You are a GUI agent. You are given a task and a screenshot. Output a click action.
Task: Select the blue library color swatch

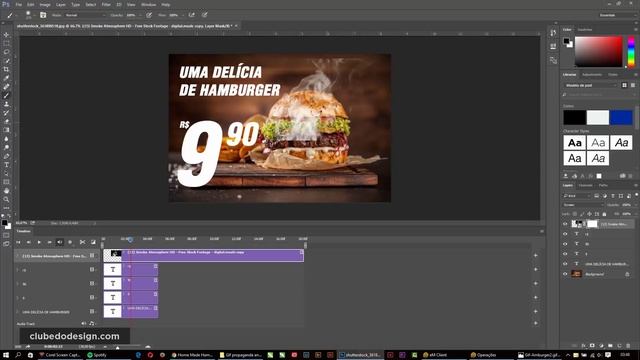[621, 118]
